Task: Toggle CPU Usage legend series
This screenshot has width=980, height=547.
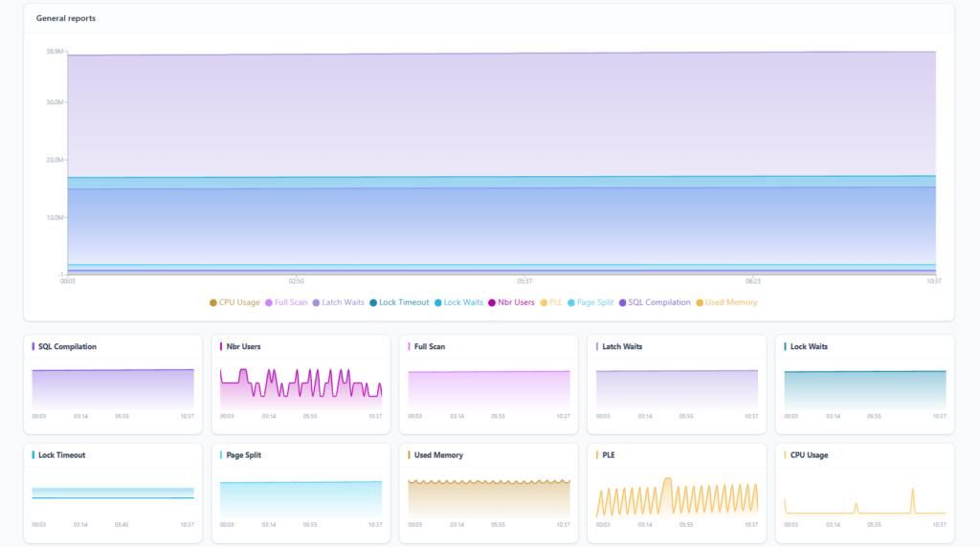Action: [234, 302]
